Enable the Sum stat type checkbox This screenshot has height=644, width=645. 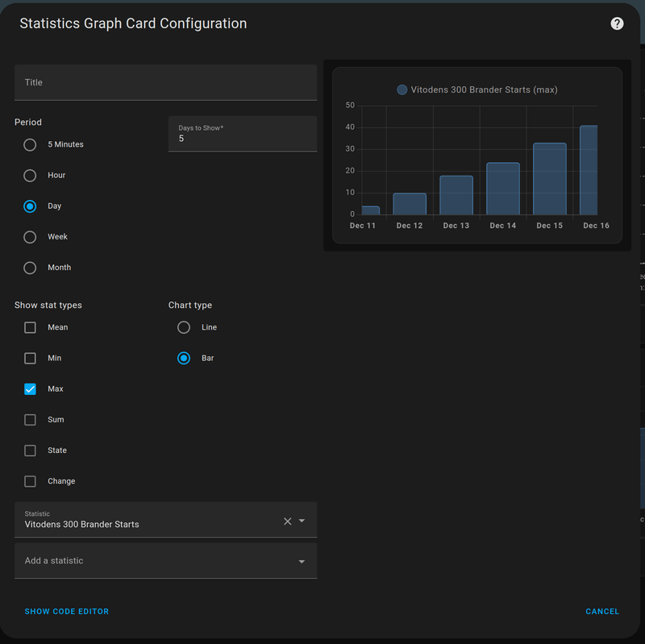click(30, 420)
